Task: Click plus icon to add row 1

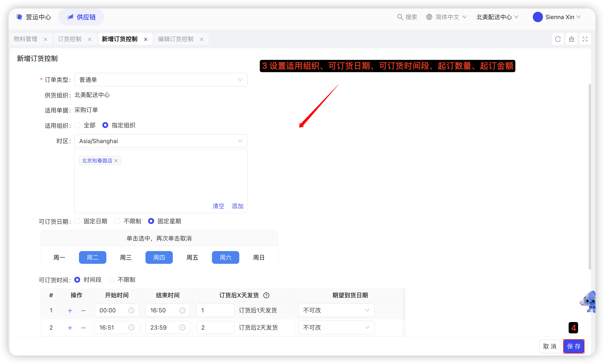Action: click(x=70, y=310)
